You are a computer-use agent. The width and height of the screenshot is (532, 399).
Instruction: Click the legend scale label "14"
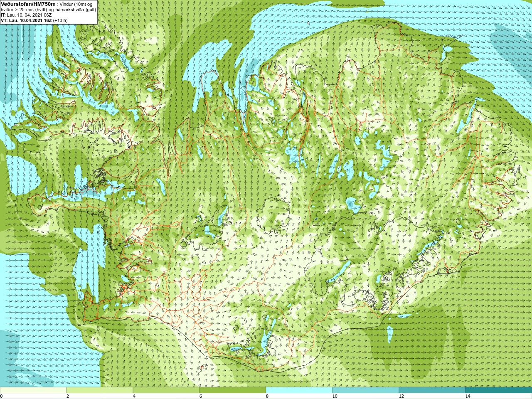click(468, 396)
